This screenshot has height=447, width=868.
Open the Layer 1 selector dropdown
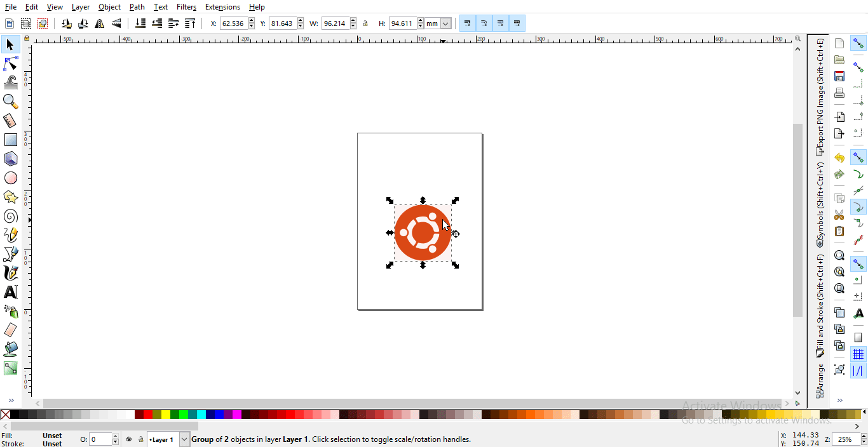tap(183, 439)
